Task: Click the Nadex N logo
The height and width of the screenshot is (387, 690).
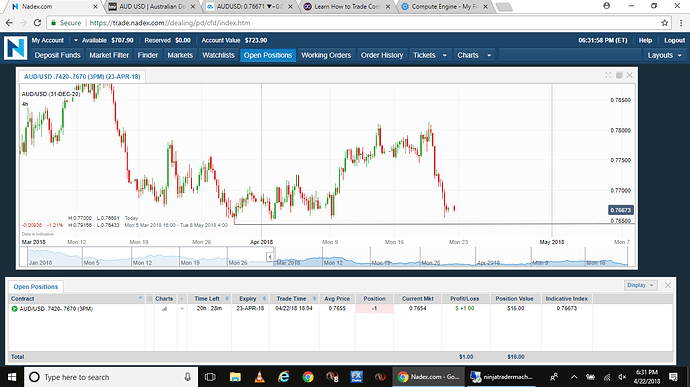Action: (x=16, y=48)
